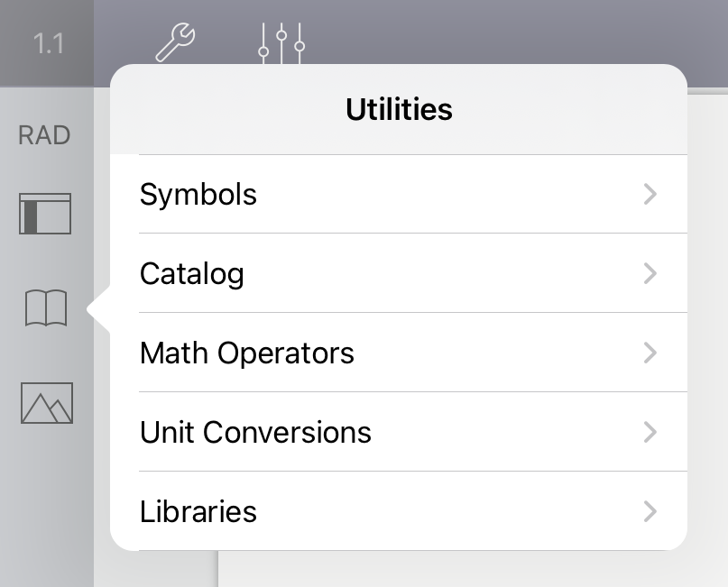Switch to page 1.1 tab
This screenshot has height=587, width=728.
(48, 43)
